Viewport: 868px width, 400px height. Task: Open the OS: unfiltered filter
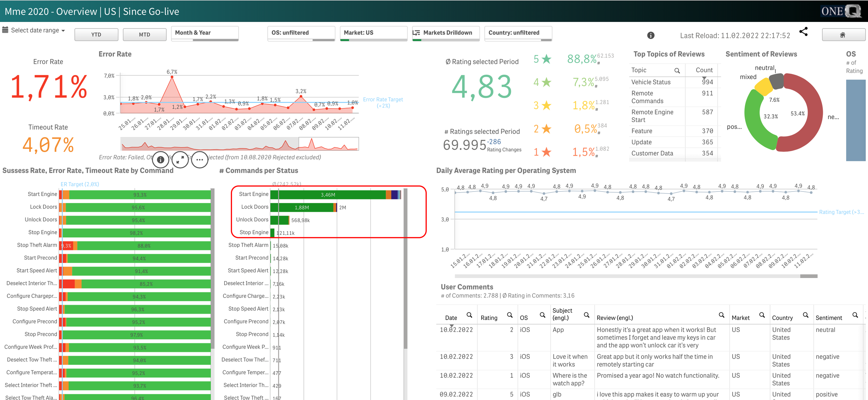coord(301,33)
